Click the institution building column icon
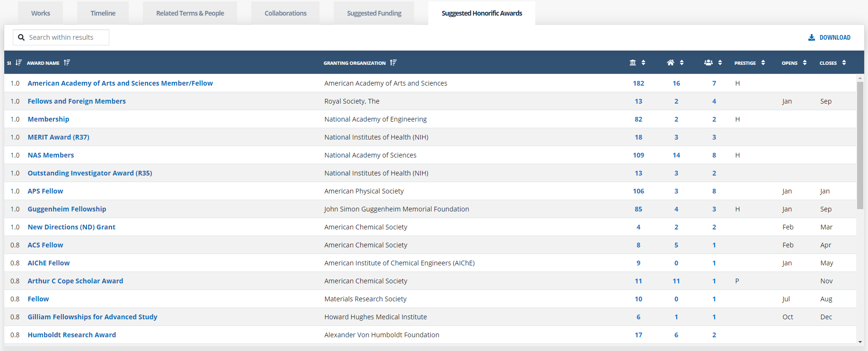This screenshot has width=868, height=351. click(633, 62)
